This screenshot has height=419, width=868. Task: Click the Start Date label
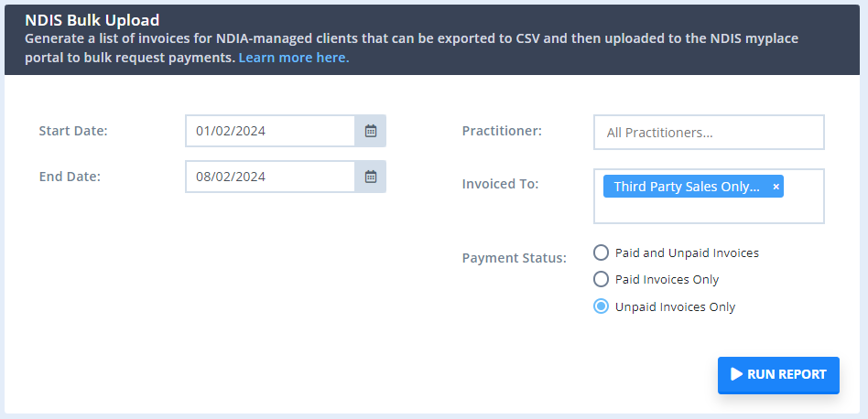tap(73, 131)
